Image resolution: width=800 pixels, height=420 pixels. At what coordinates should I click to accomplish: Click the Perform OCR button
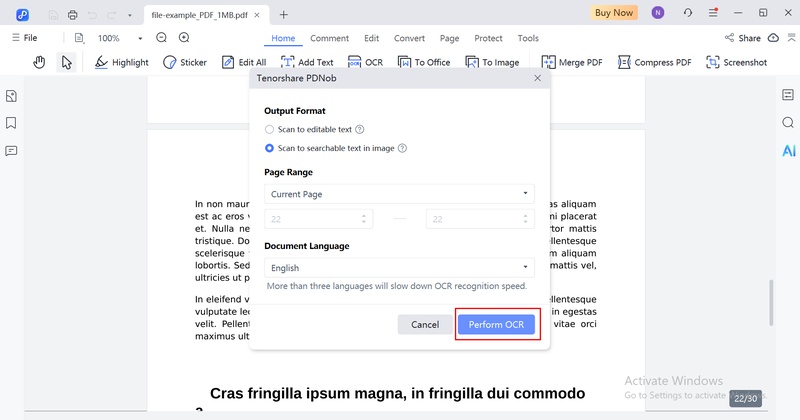pos(498,325)
